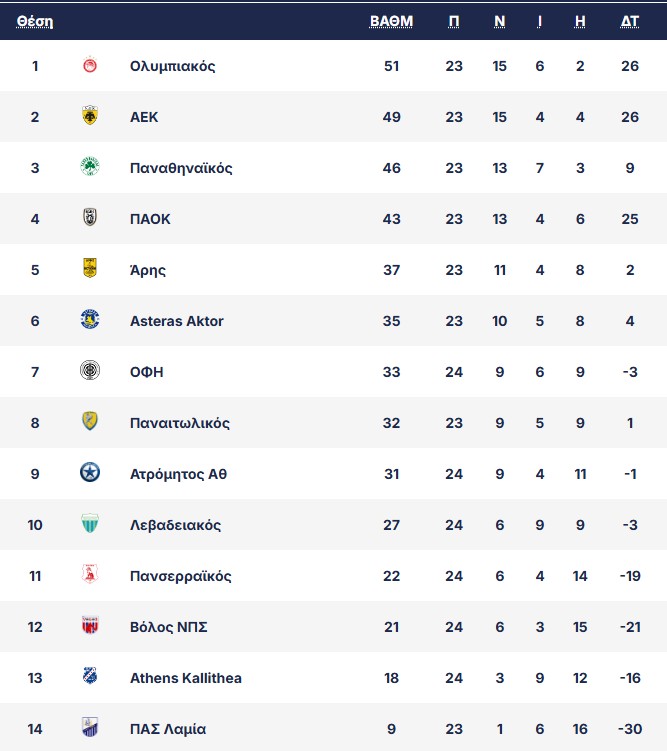Click the Ατρόμητος Αθ star logo

90,473
